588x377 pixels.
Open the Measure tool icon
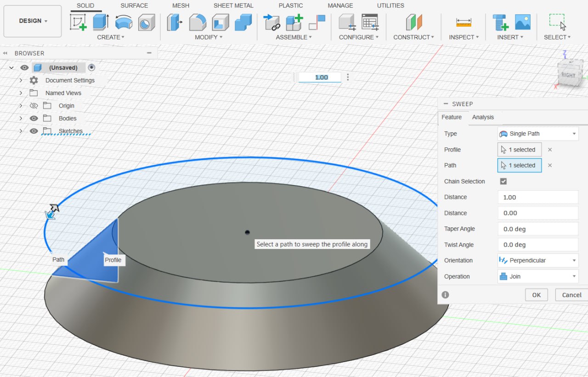tap(464, 22)
